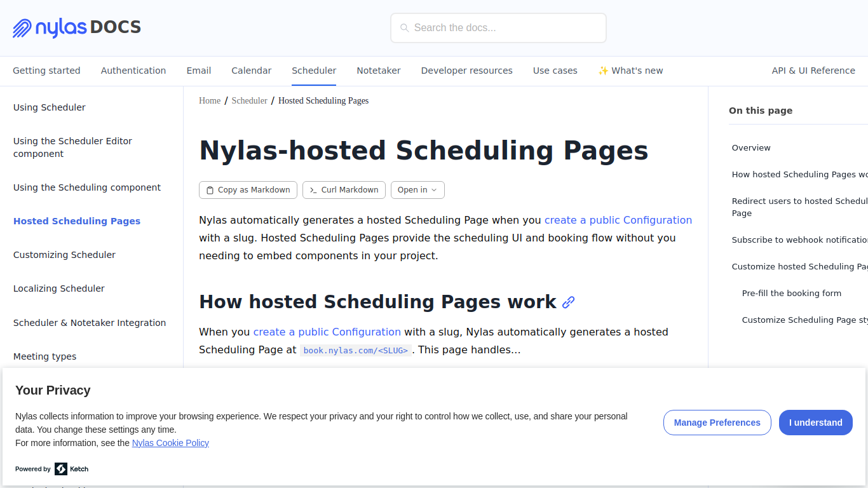
Task: Click the Ketch logo in privacy banner
Action: [71, 469]
